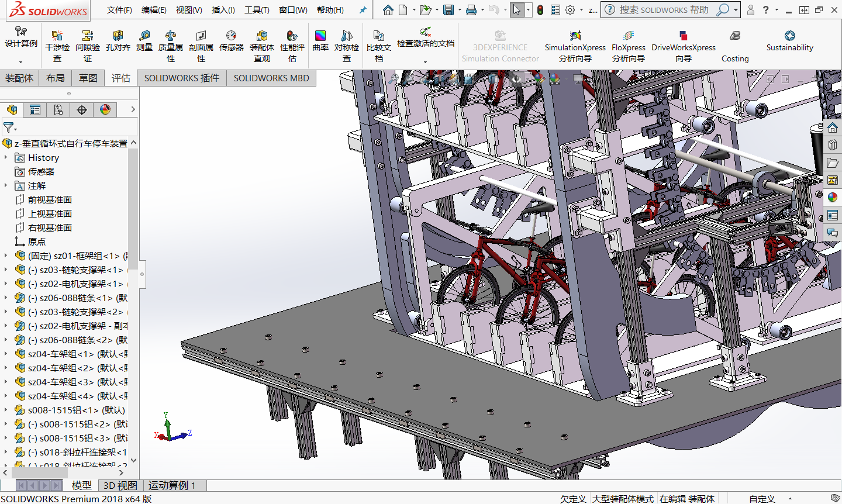Viewport: 842px width, 504px height.
Task: Click the Costing button
Action: click(735, 46)
